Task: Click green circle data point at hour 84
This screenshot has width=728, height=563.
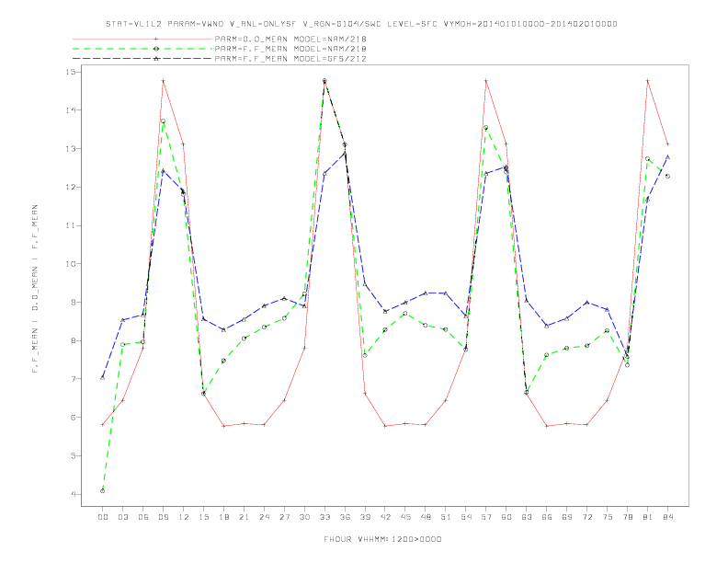Action: point(667,176)
